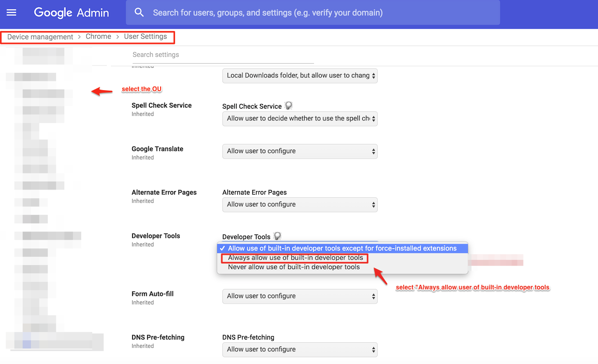Image resolution: width=598 pixels, height=364 pixels.
Task: Click the DNS Pre-fetching setting heading
Action: 158,337
